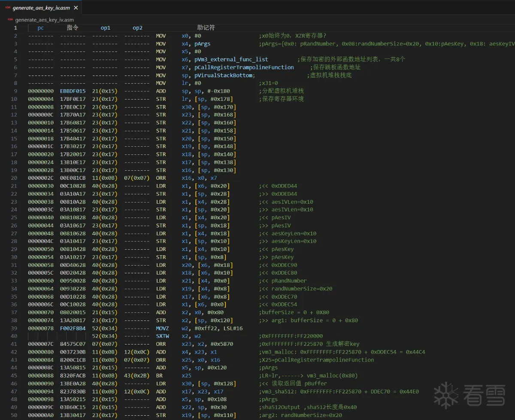Click the "op1" column header text
The image size is (515, 420).
(106, 28)
